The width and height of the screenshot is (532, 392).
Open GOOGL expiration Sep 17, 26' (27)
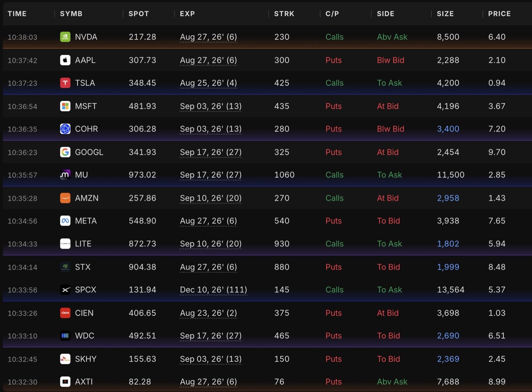[x=210, y=152]
